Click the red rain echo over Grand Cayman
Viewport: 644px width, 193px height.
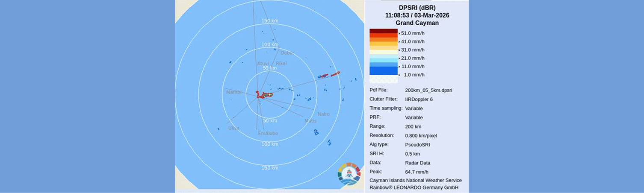coord(262,95)
